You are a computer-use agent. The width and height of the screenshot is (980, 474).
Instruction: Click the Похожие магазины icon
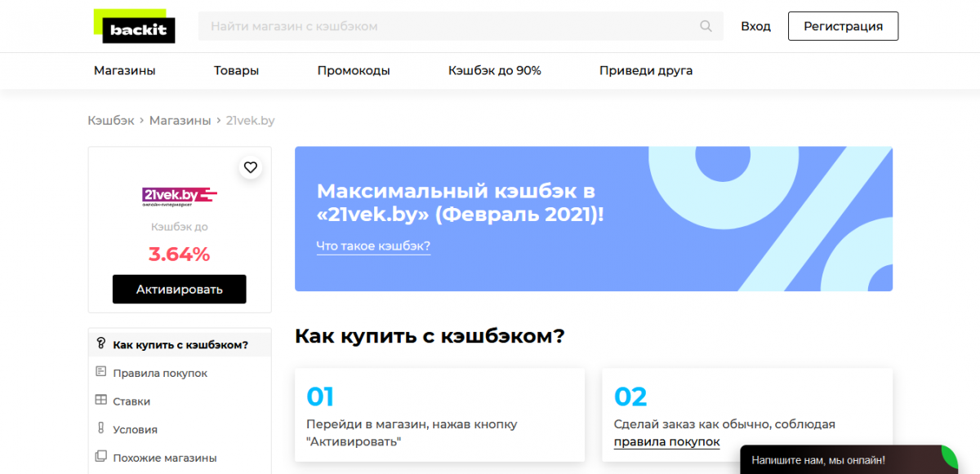(100, 457)
